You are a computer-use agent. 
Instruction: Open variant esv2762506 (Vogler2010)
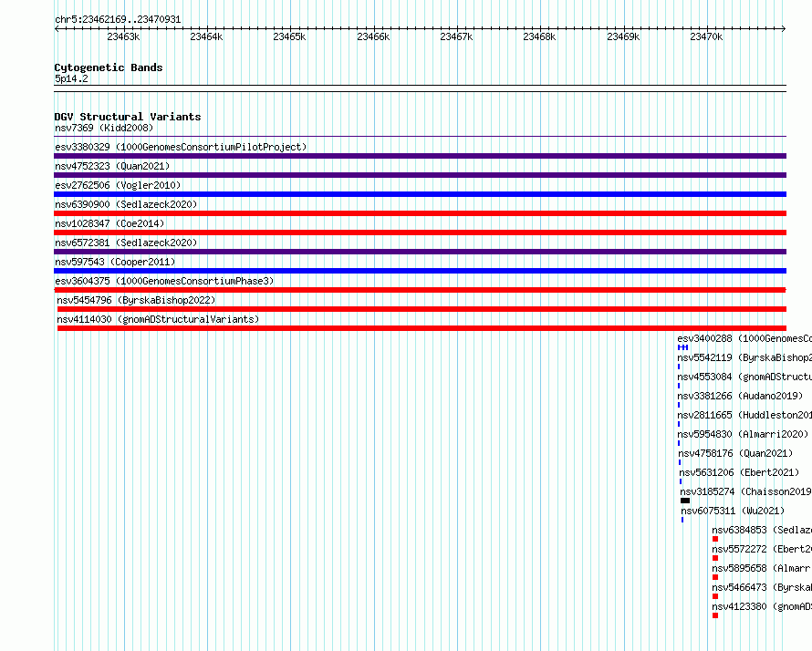pyautogui.click(x=118, y=185)
